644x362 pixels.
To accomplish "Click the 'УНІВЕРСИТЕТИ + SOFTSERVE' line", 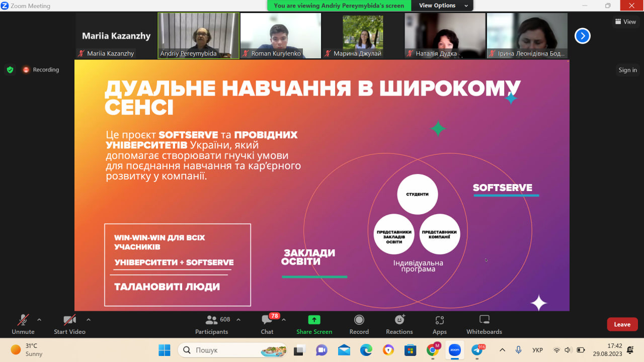I will (x=174, y=262).
